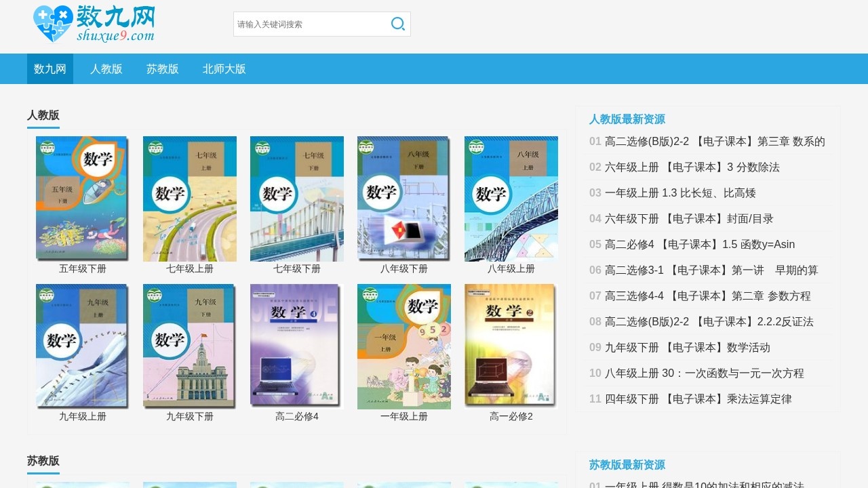
Task: Click the magnifying glass search icon
Action: 398,24
